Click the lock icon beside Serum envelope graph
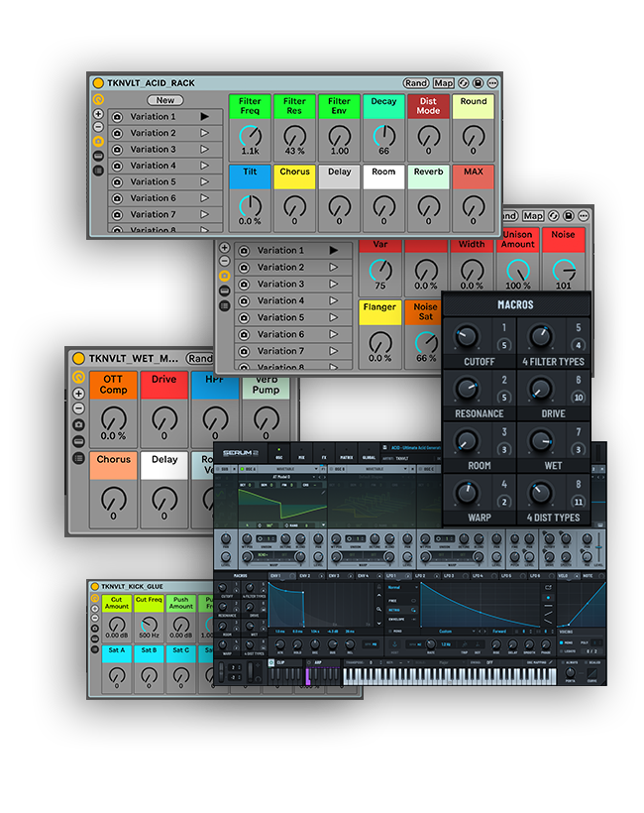This screenshot has width=644, height=813. point(378,586)
